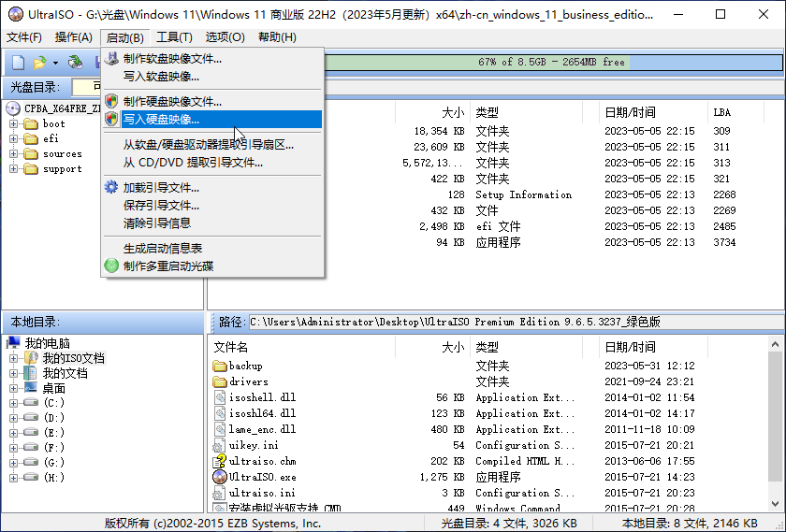Click the local path field
This screenshot has width=786, height=532.
point(517,323)
